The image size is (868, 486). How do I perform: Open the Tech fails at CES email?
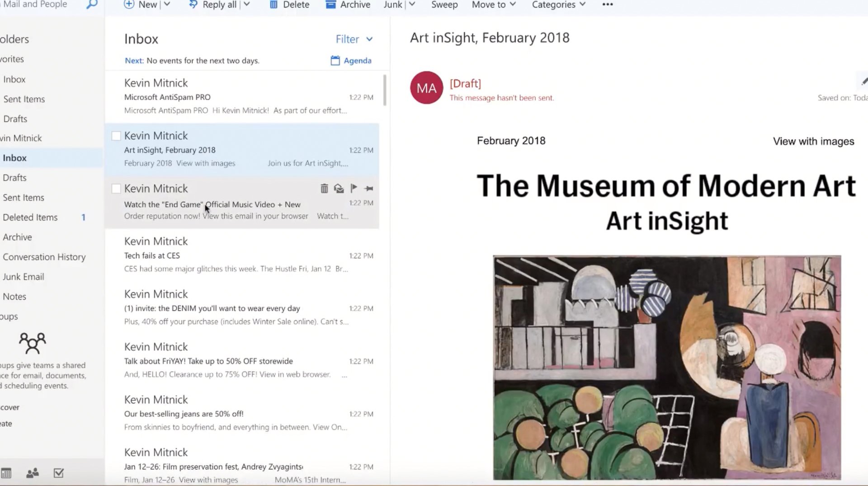pos(242,255)
